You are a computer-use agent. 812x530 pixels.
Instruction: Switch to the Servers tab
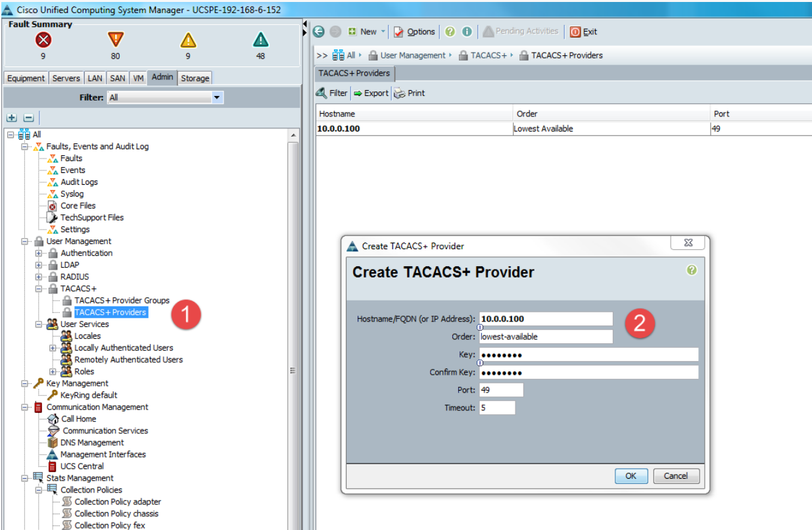tap(66, 78)
